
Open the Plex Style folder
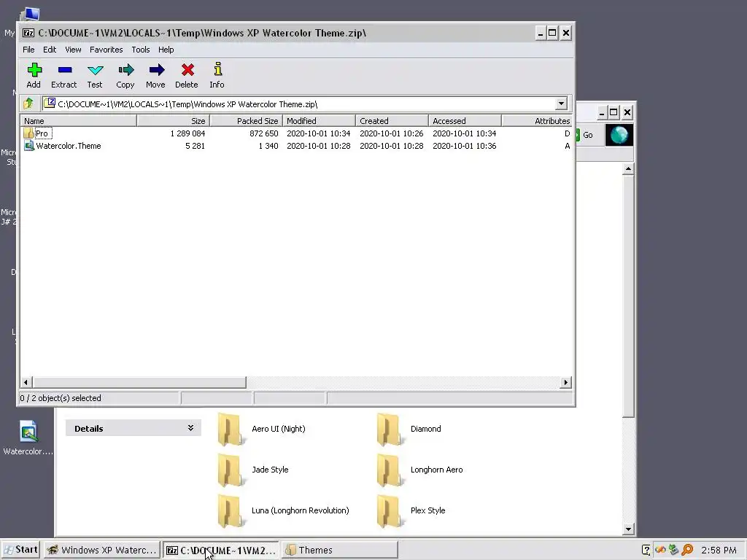click(390, 511)
